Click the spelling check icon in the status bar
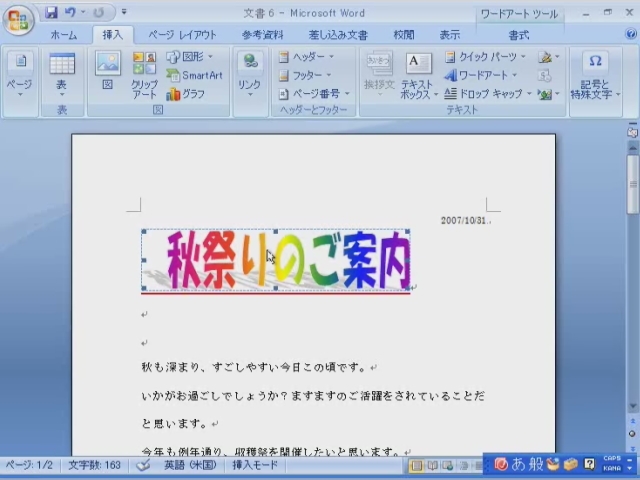Image resolution: width=640 pixels, height=480 pixels. [144, 466]
